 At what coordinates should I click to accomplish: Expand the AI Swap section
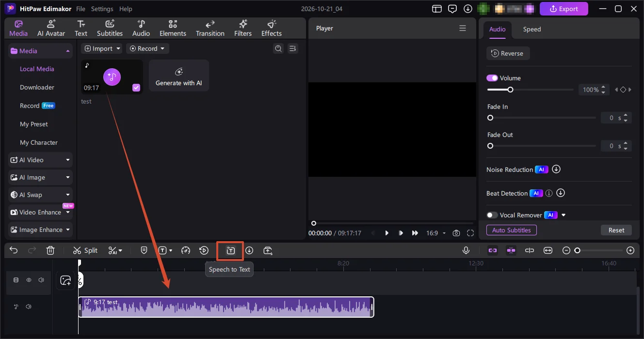pyautogui.click(x=40, y=195)
